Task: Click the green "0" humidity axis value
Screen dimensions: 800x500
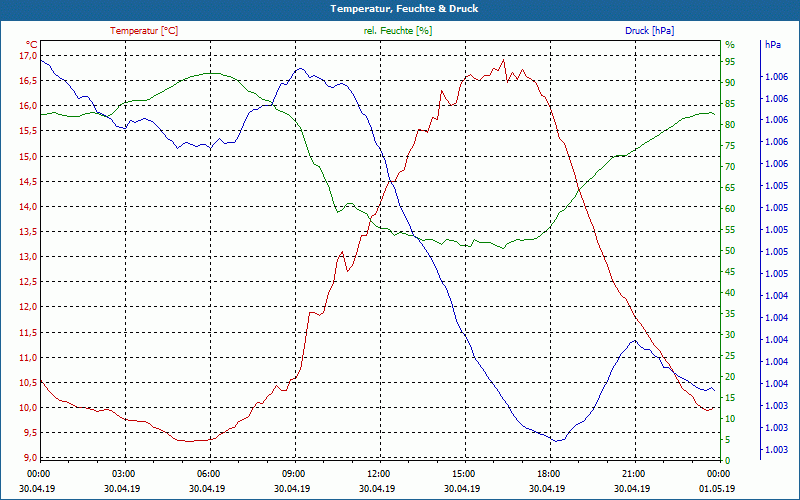Action: pos(728,461)
